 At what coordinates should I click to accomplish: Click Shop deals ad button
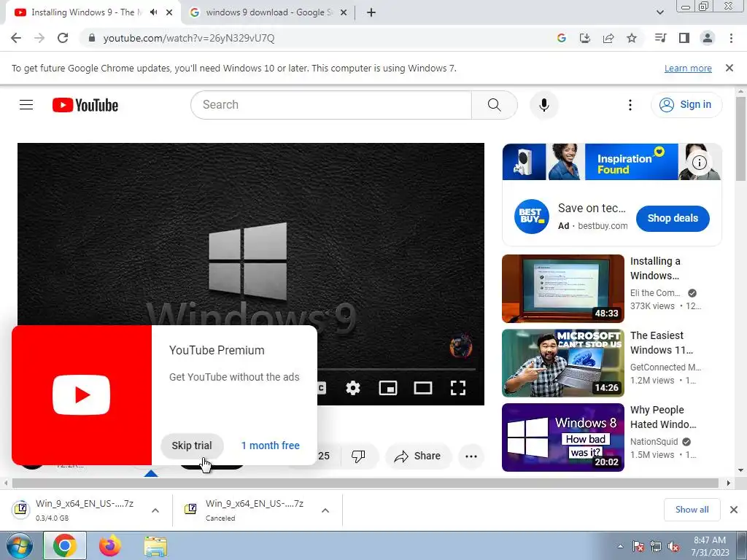coord(673,218)
